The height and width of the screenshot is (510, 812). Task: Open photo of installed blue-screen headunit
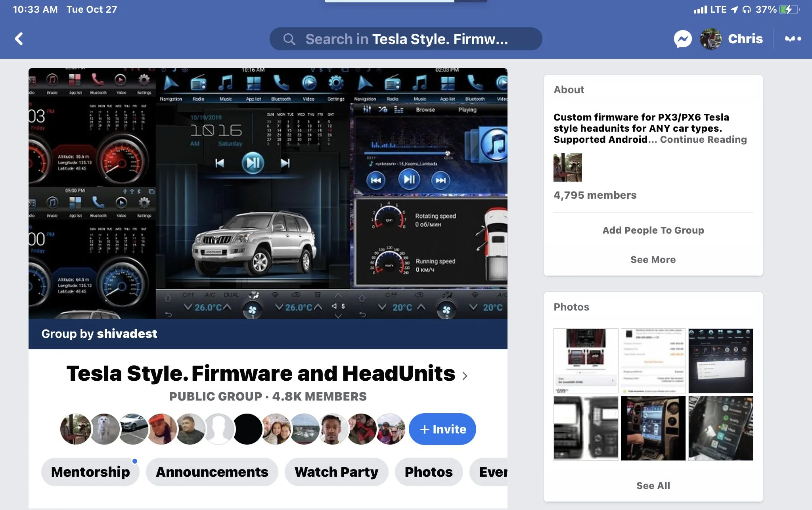(653, 428)
